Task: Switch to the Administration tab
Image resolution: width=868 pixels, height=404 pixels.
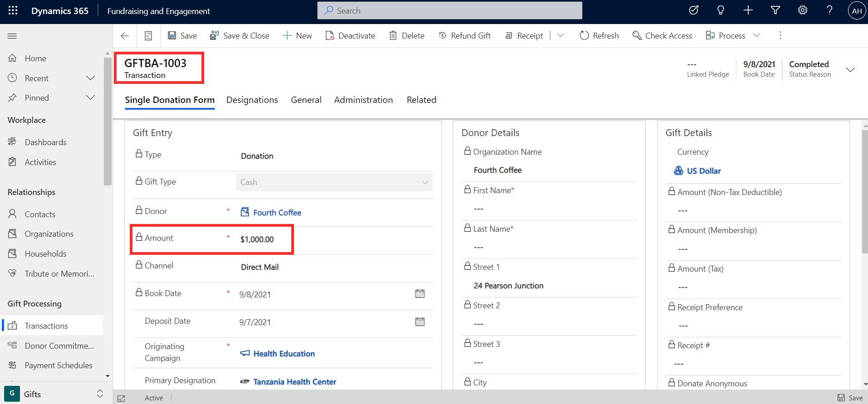Action: 363,100
